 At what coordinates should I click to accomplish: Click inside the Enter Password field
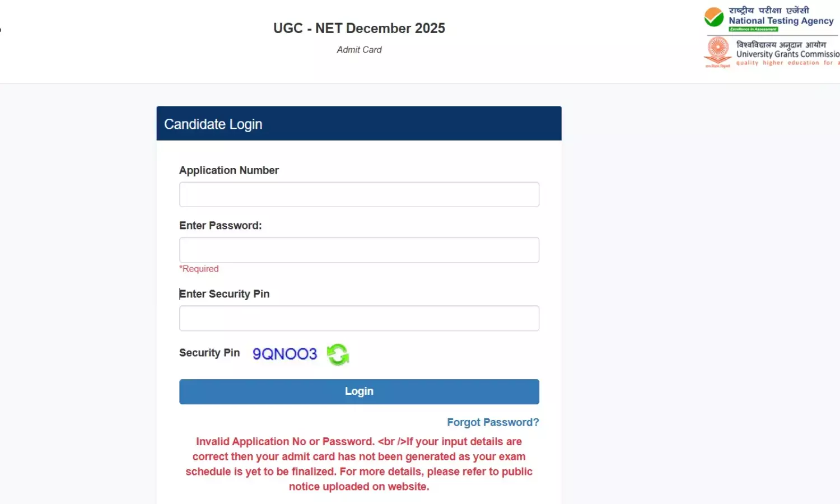[359, 249]
